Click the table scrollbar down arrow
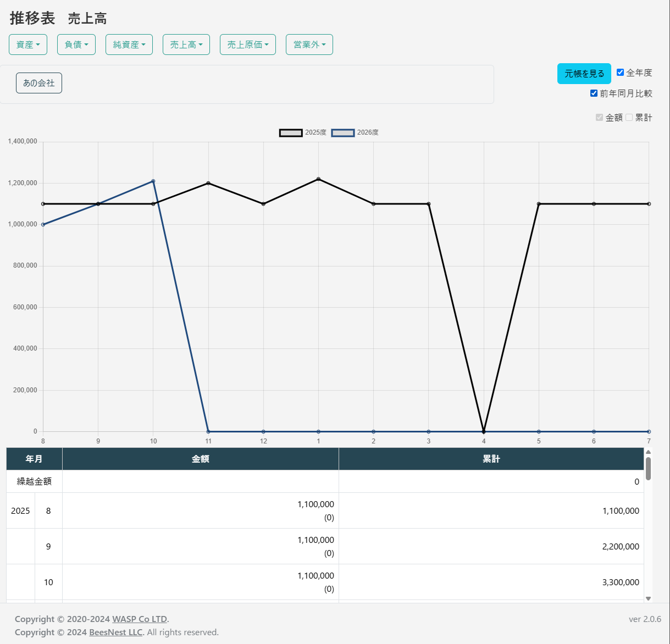The width and height of the screenshot is (670, 644). (x=648, y=598)
